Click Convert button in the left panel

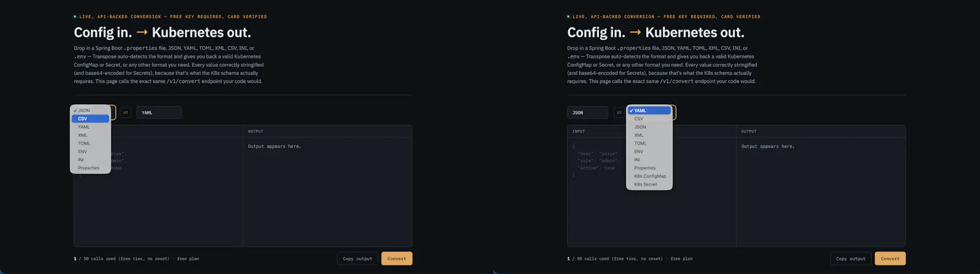397,259
